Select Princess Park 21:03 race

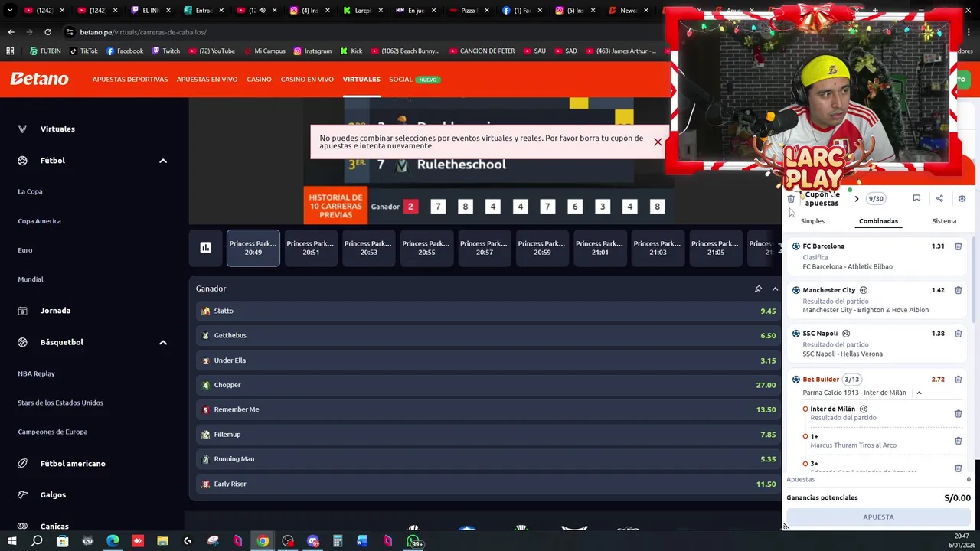[657, 248]
